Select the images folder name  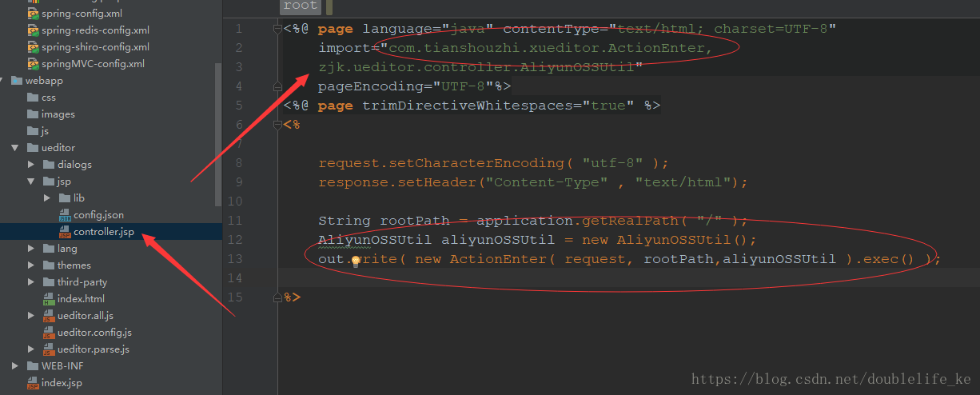tap(58, 114)
